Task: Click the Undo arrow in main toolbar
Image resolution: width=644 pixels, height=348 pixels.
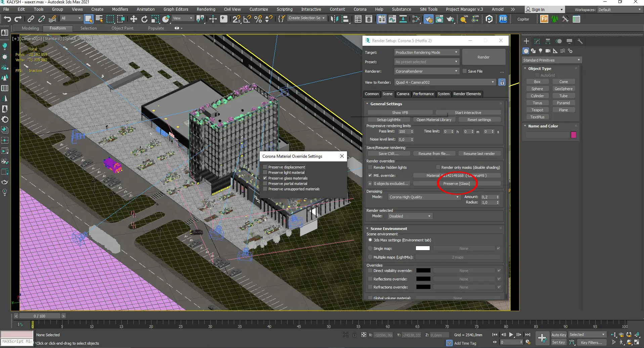Action: click(7, 19)
